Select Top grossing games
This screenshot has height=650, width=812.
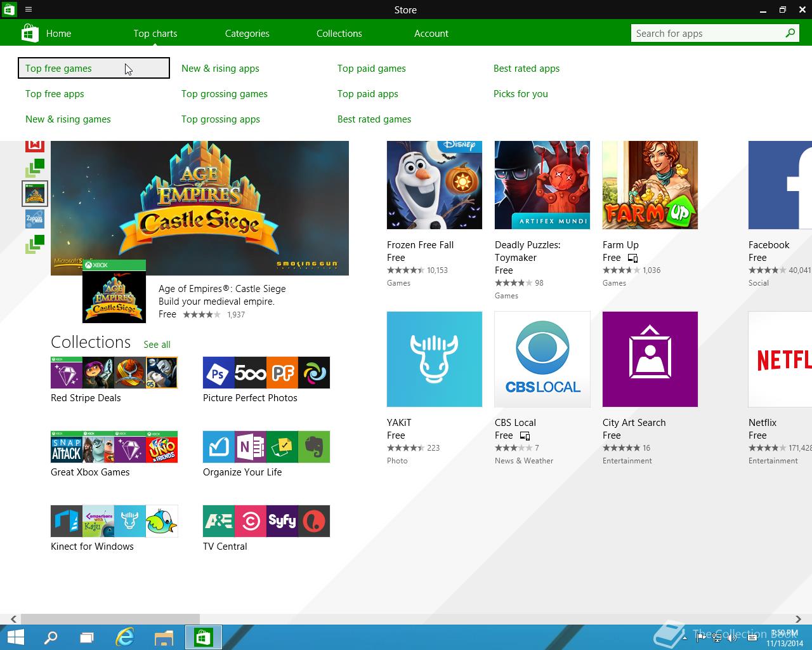[x=225, y=94]
